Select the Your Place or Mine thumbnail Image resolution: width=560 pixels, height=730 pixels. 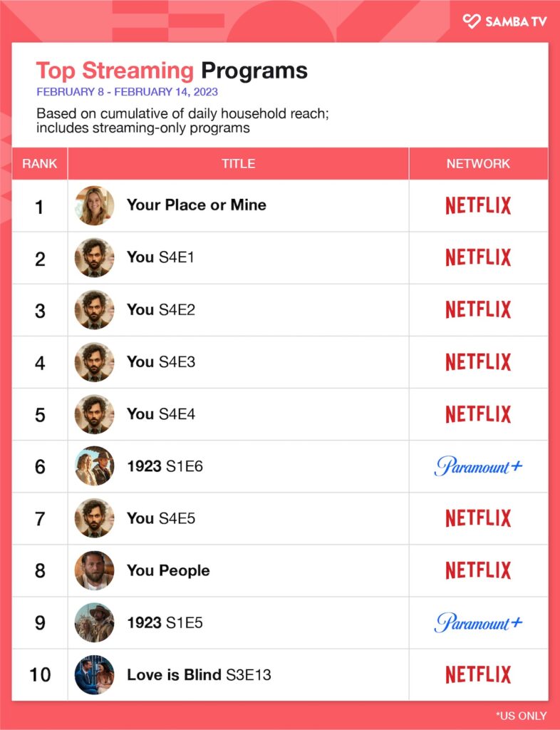94,205
